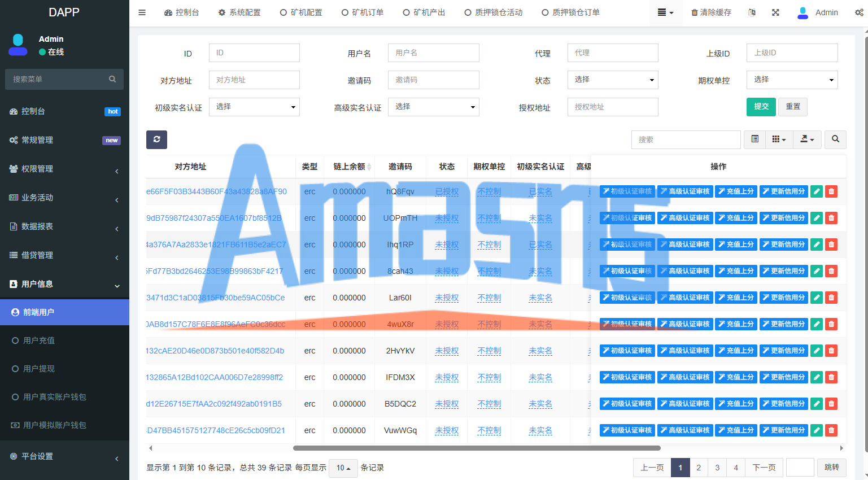868x480 pixels.
Task: Click 初级认证审核 for the UOPmTH row
Action: (x=627, y=218)
